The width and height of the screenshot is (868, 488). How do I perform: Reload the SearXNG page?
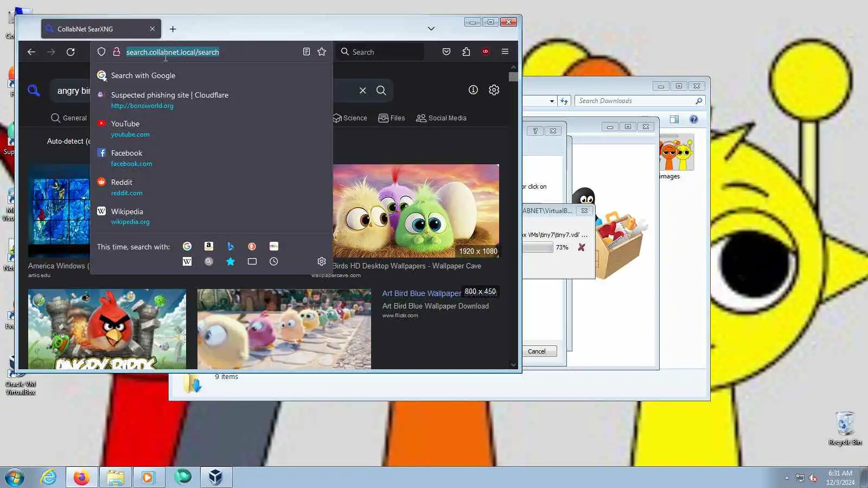[x=71, y=52]
